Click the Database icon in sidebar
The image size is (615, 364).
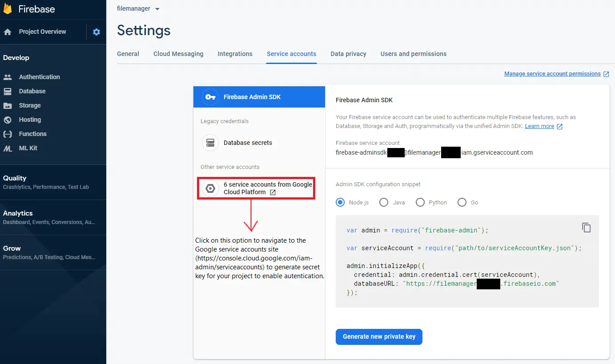click(8, 91)
